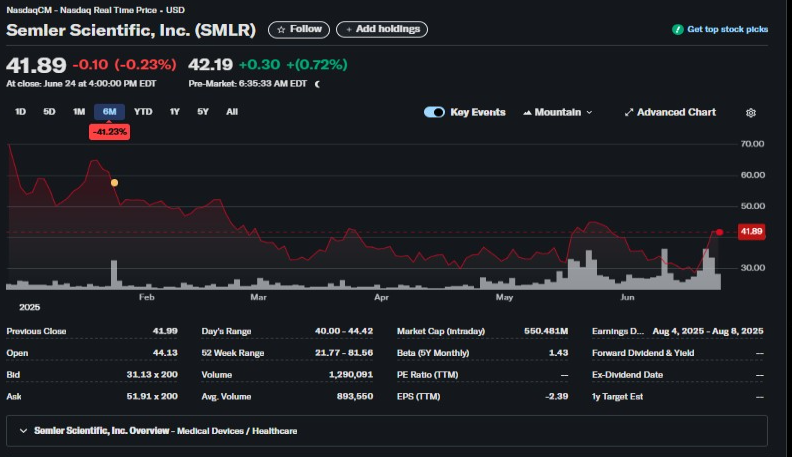Click the red current price dot on chart
792x457 pixels.
pos(719,232)
